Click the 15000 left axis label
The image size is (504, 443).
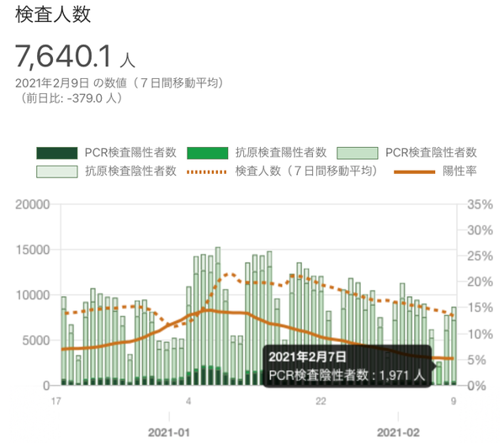33,250
